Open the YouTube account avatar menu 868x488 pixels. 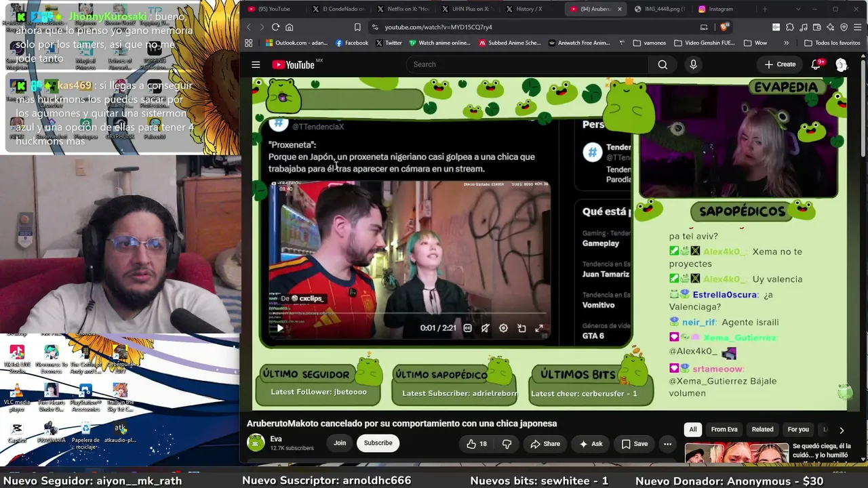(x=842, y=64)
